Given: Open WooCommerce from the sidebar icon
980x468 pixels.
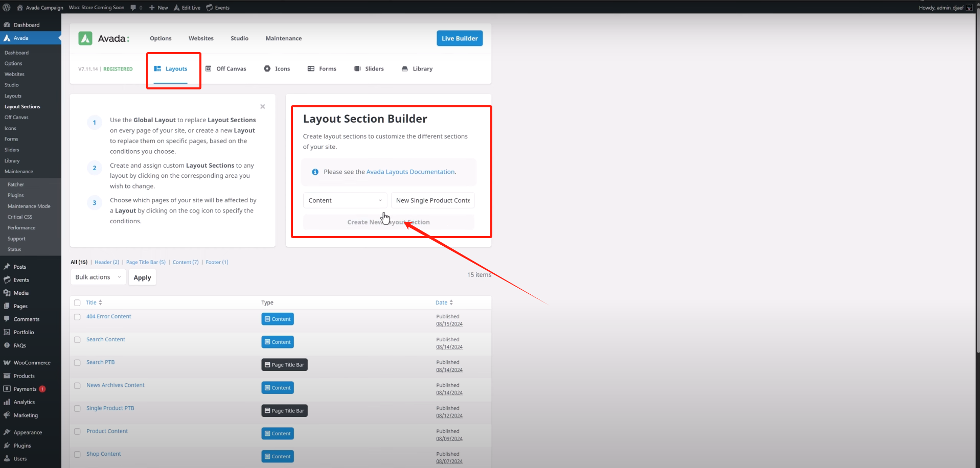Looking at the screenshot, I should (7, 363).
